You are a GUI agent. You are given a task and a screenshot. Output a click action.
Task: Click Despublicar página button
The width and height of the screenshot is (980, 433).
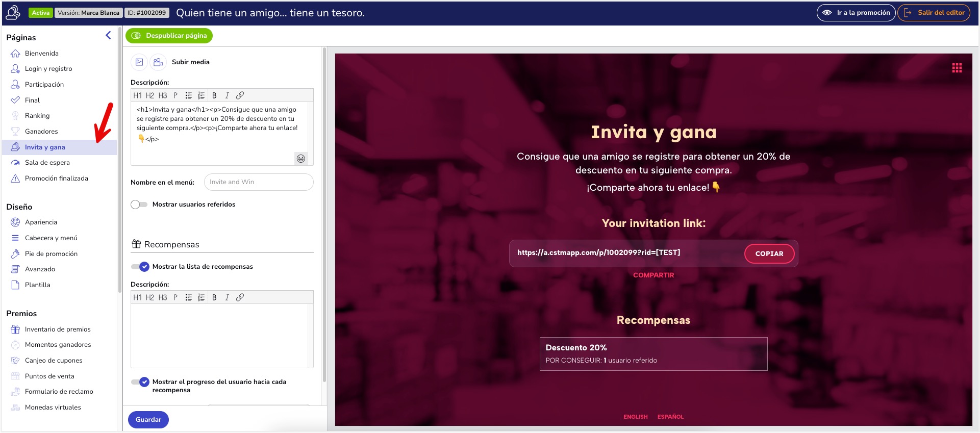coord(169,36)
